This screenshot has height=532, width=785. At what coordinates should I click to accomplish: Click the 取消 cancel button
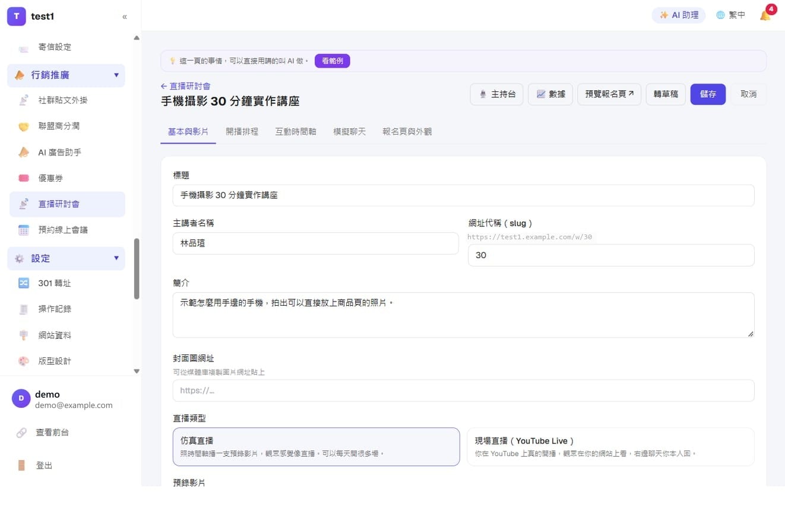click(x=748, y=94)
